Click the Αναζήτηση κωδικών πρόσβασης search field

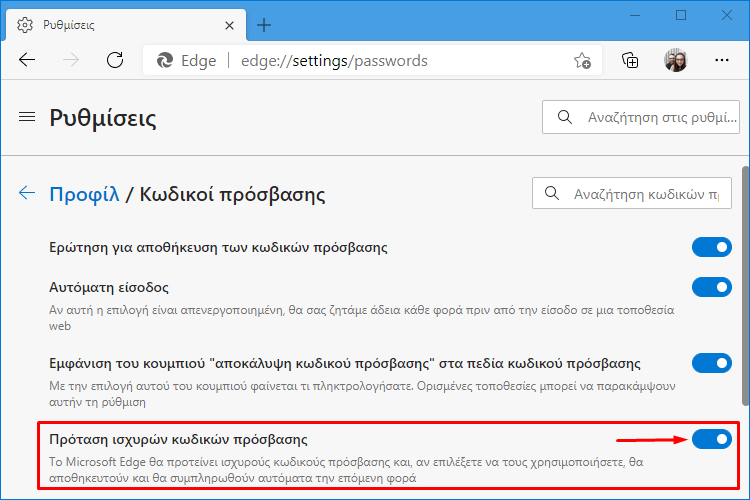(631, 193)
